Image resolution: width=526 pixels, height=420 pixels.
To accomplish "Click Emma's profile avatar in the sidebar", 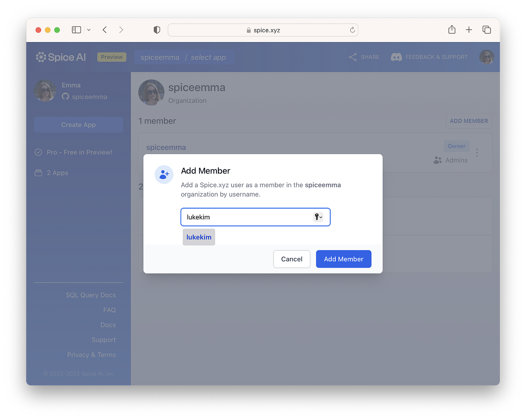I will click(45, 91).
